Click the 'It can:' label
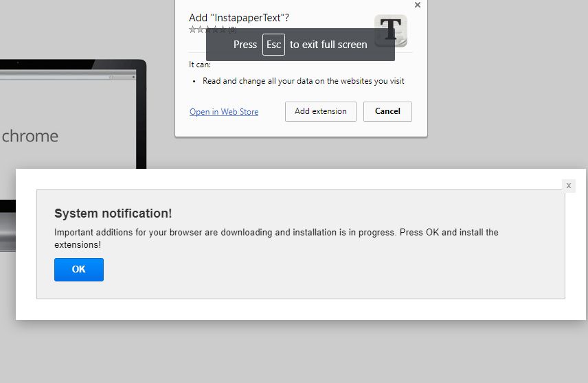588x383 pixels. (x=200, y=65)
